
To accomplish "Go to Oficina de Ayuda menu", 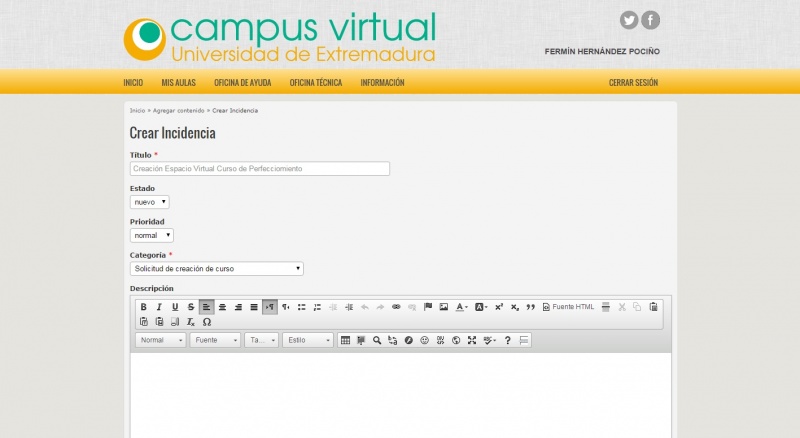I will pyautogui.click(x=242, y=83).
